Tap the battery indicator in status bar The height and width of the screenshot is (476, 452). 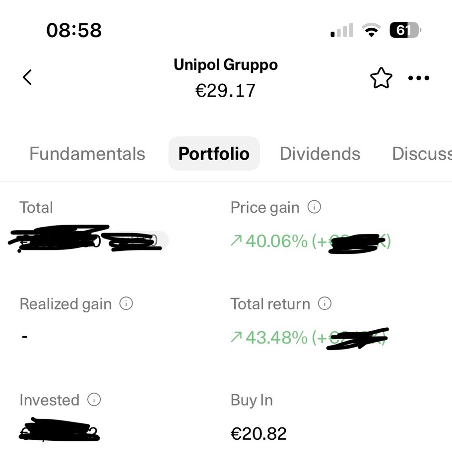405,30
